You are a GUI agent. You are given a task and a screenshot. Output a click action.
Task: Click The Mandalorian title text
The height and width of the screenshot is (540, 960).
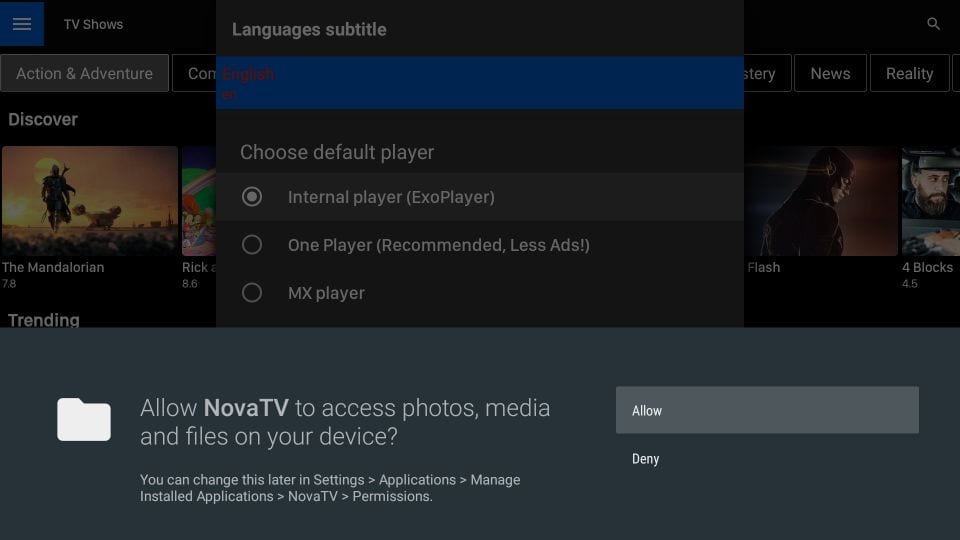pyautogui.click(x=53, y=268)
